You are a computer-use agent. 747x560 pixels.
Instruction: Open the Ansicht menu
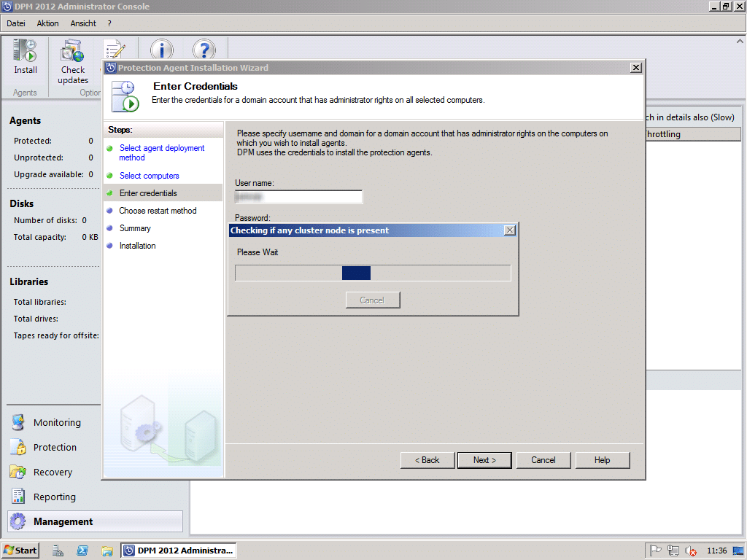83,23
